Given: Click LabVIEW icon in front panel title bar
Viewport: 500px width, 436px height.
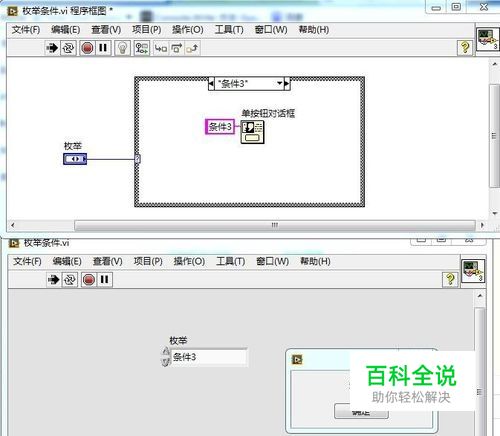Looking at the screenshot, I should click(14, 243).
